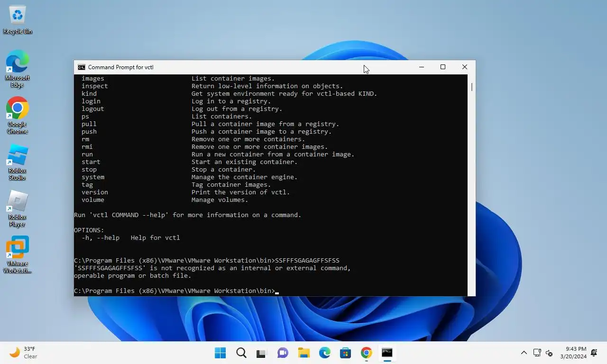Click the Command Prompt title bar icon
Image resolution: width=607 pixels, height=364 pixels.
tap(82, 67)
